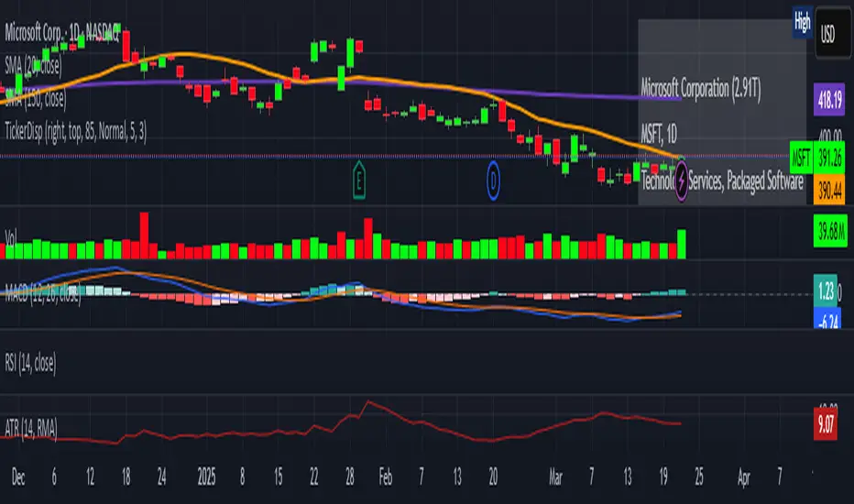Select the Microsoft Corp. 1D NASDAQ title
The width and height of the screenshot is (854, 504).
click(62, 33)
